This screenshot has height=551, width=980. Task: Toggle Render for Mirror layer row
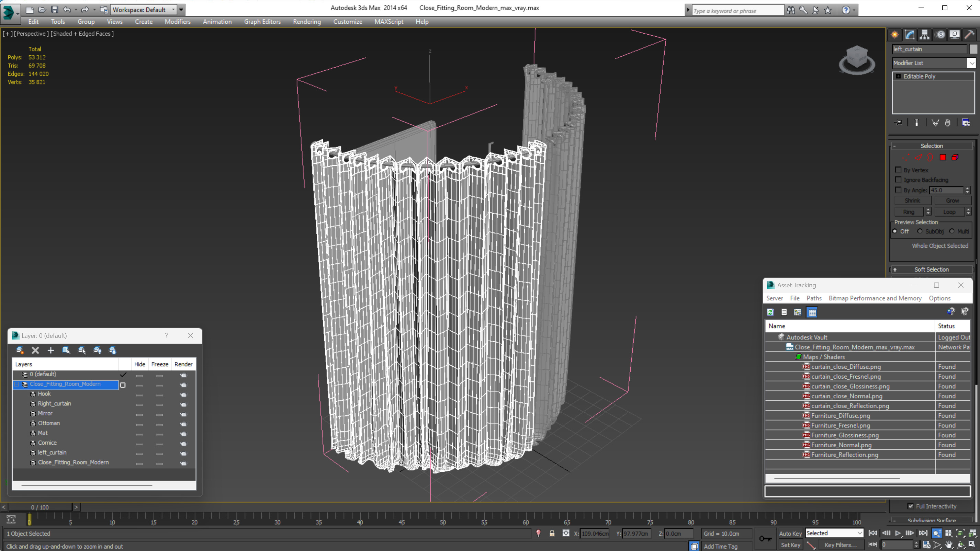coord(183,414)
